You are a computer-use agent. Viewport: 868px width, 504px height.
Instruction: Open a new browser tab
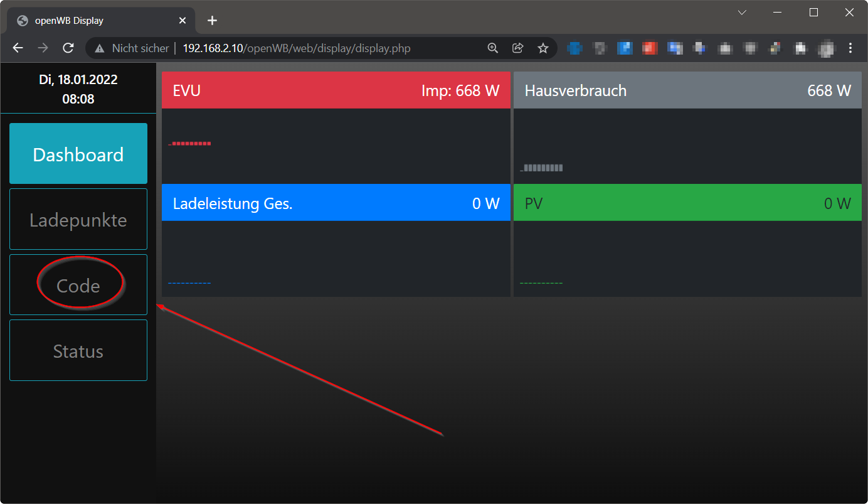tap(212, 21)
